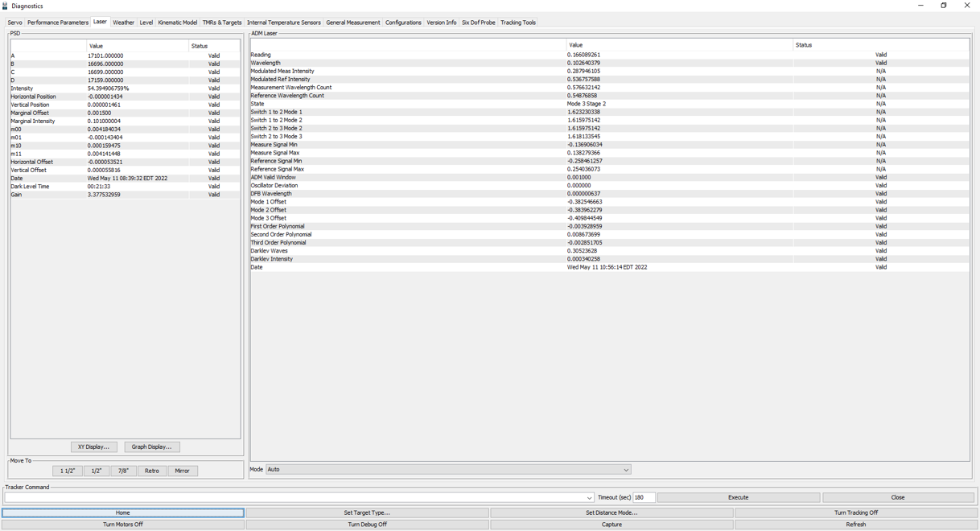Select the Kinematic Model tab
The height and width of the screenshot is (531, 980).
pyautogui.click(x=177, y=23)
